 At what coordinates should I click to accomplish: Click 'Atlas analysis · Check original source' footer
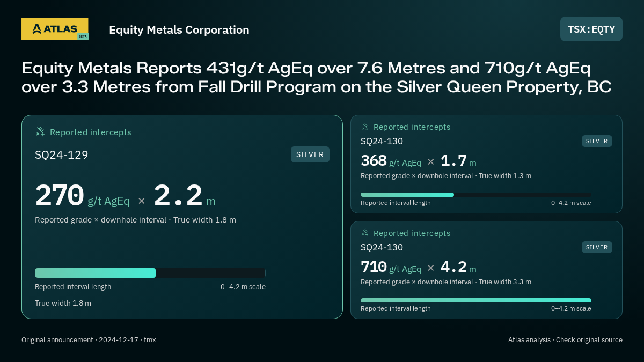tap(565, 340)
